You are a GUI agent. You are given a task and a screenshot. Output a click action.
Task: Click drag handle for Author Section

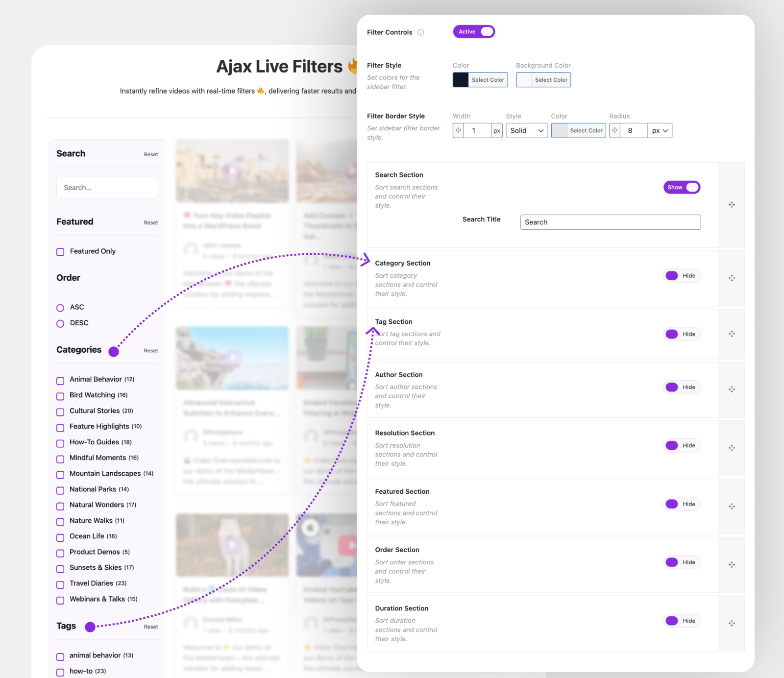pos(732,389)
